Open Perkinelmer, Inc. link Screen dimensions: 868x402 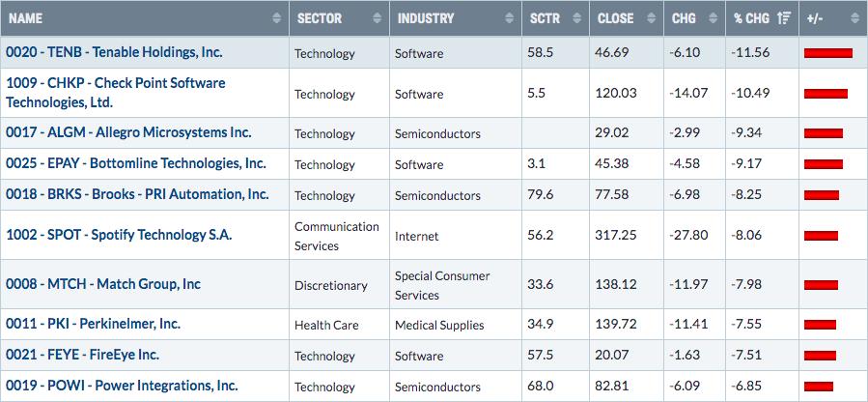pos(93,324)
